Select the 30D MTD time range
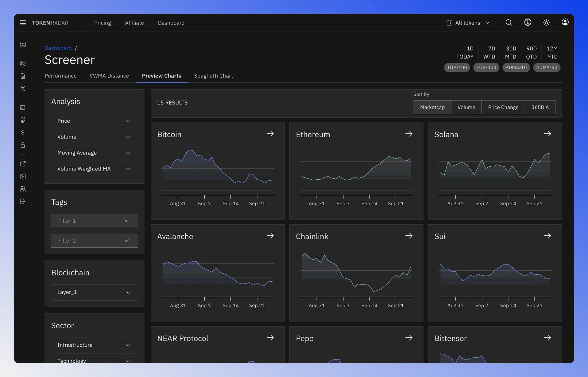This screenshot has width=588, height=377. point(511,52)
